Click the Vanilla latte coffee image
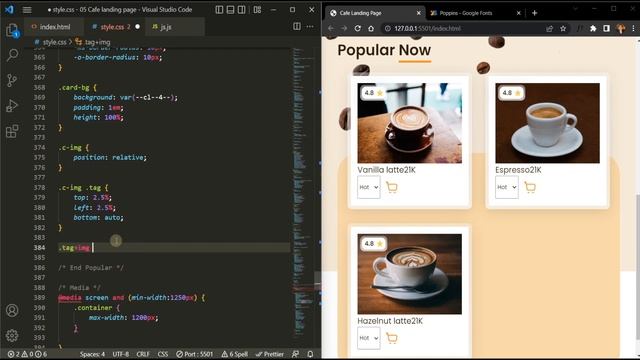Screen dimensions: 640x360 pos(410,123)
